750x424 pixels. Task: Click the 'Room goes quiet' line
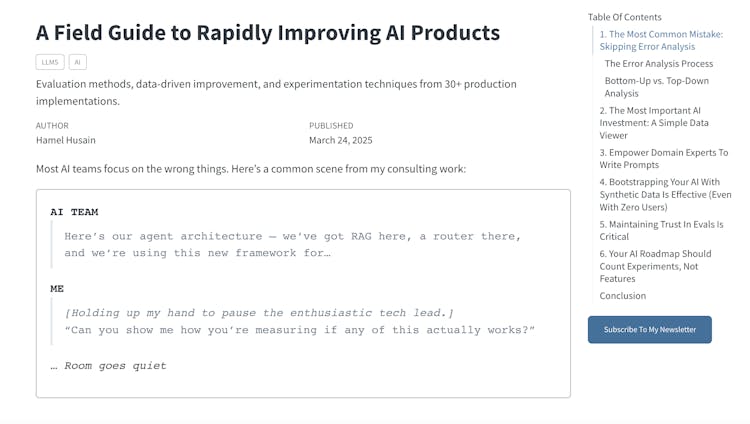[108, 366]
